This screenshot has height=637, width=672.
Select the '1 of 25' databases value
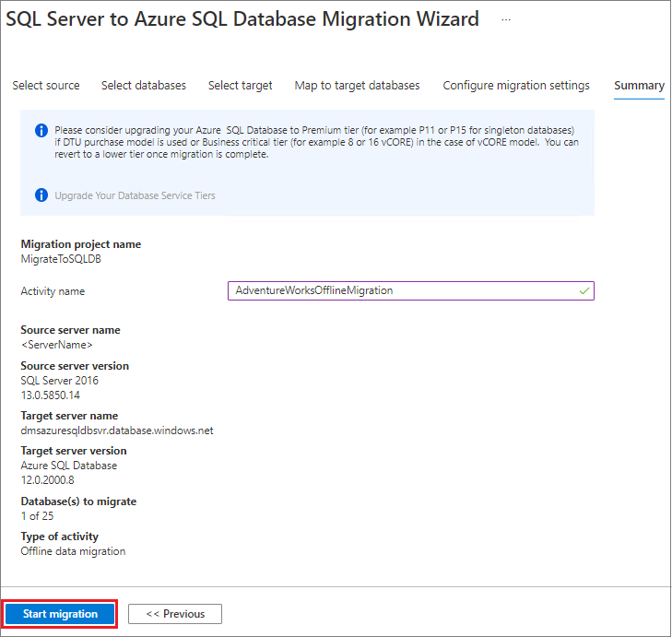pos(37,515)
